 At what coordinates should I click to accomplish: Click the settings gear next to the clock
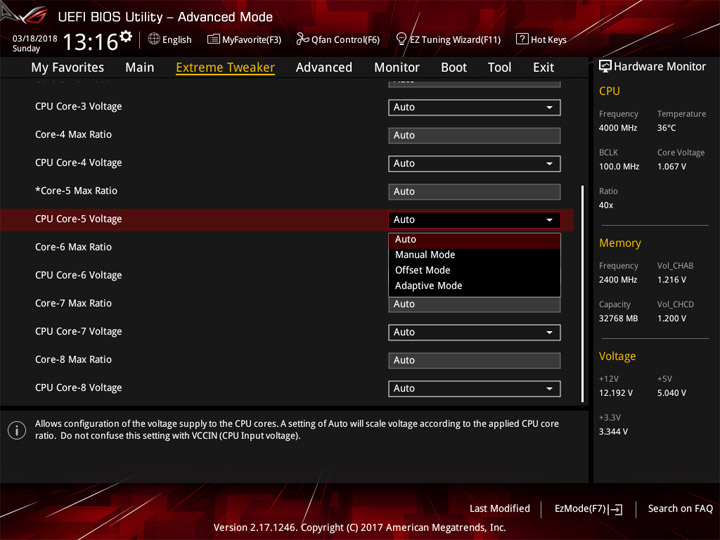pos(126,37)
